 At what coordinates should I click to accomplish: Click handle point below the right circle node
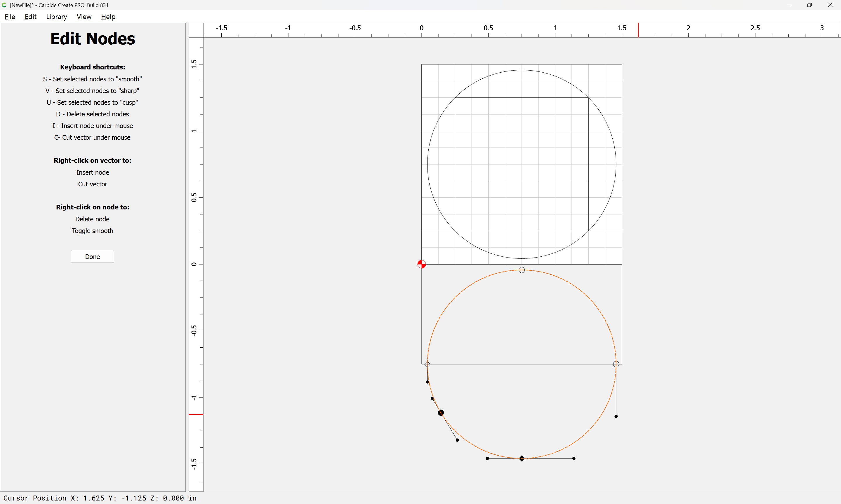pos(616,416)
